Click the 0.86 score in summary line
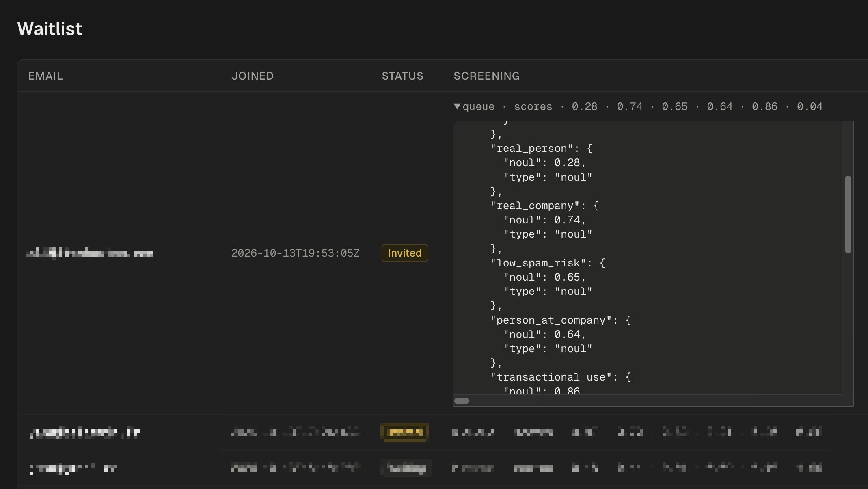Image resolution: width=868 pixels, height=489 pixels. pos(764,106)
